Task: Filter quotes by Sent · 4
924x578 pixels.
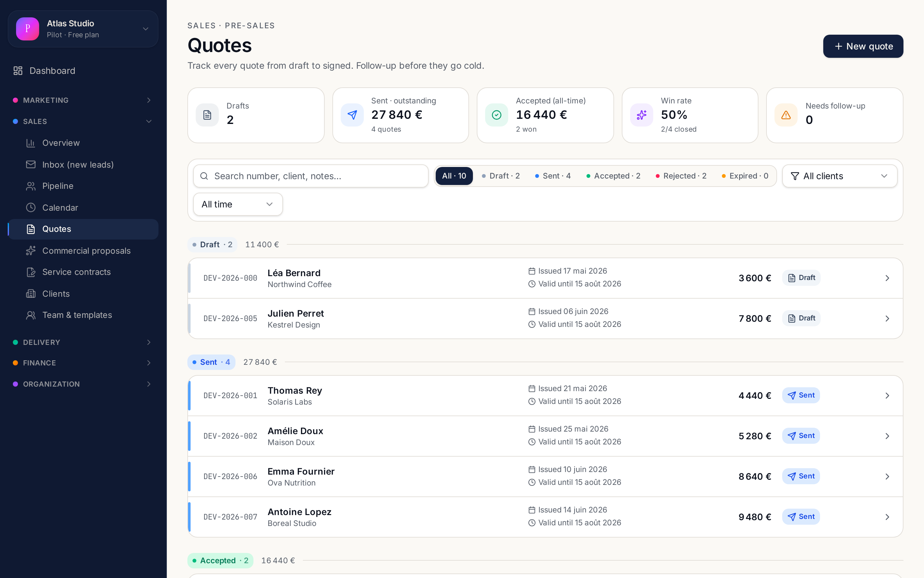Action: 553,176
